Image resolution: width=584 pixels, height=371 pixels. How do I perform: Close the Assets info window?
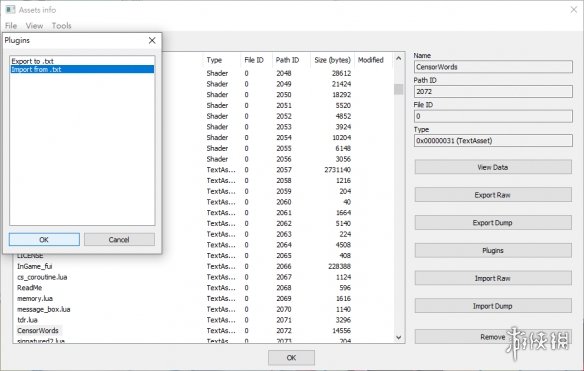point(574,10)
